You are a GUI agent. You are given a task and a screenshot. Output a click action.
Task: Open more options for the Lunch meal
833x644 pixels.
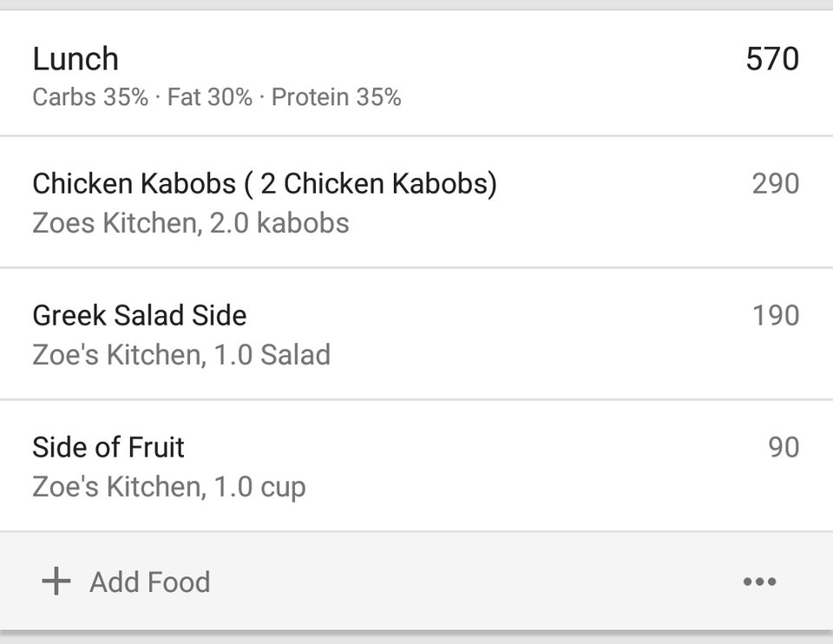pos(759,582)
